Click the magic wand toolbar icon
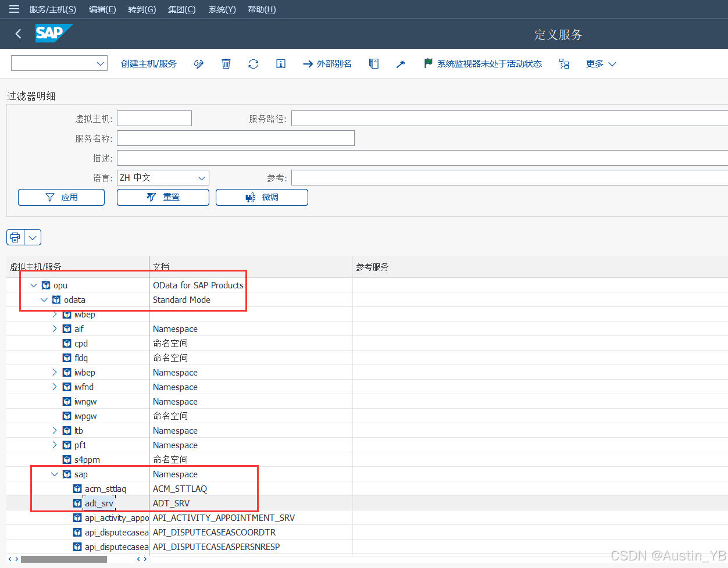This screenshot has width=728, height=568. point(400,64)
